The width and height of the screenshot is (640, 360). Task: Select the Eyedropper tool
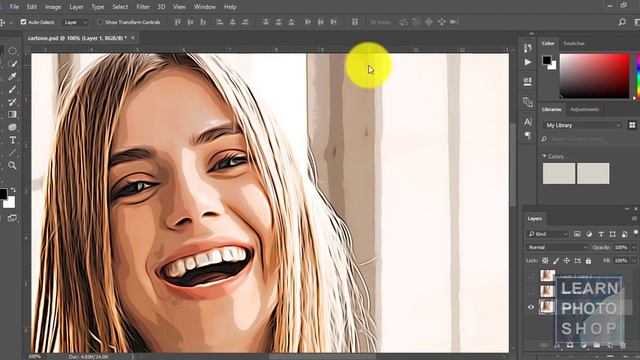12,77
